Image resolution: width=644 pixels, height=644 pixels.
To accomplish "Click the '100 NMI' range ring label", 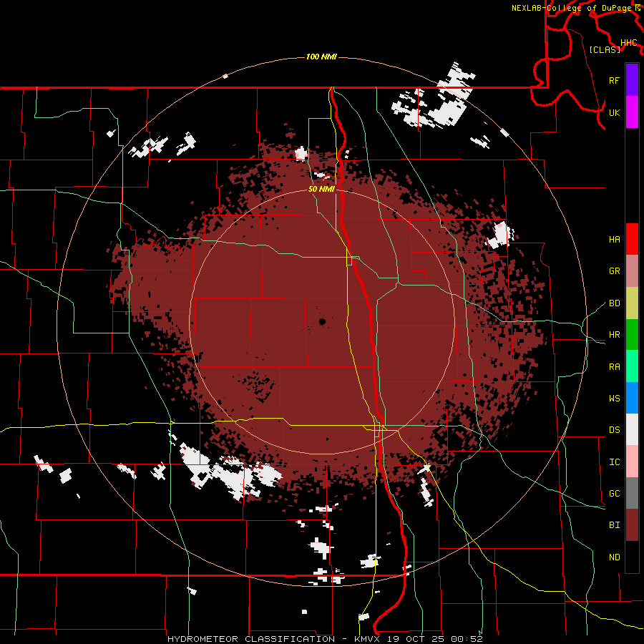I will 321,57.
